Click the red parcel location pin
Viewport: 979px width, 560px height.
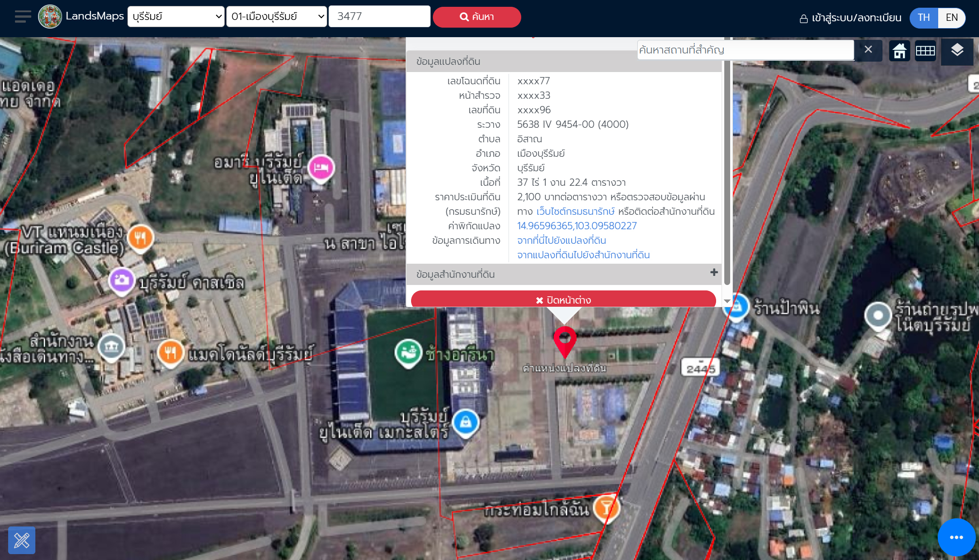coord(564,340)
